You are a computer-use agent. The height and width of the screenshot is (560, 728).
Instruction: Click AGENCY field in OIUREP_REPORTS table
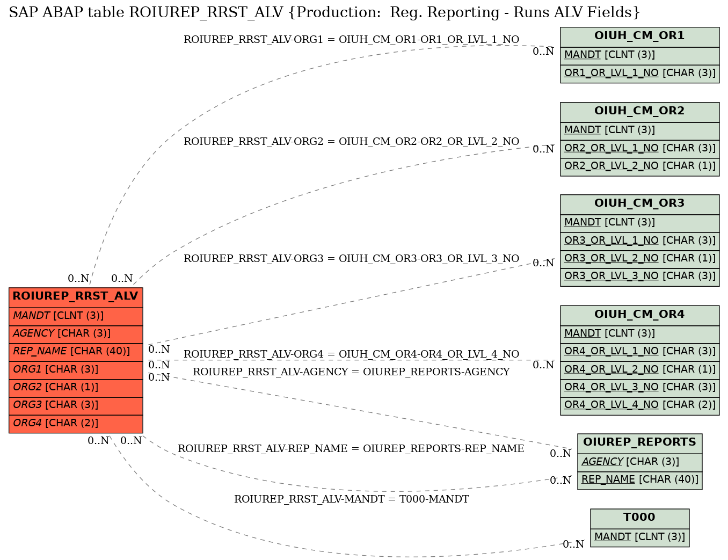click(639, 462)
